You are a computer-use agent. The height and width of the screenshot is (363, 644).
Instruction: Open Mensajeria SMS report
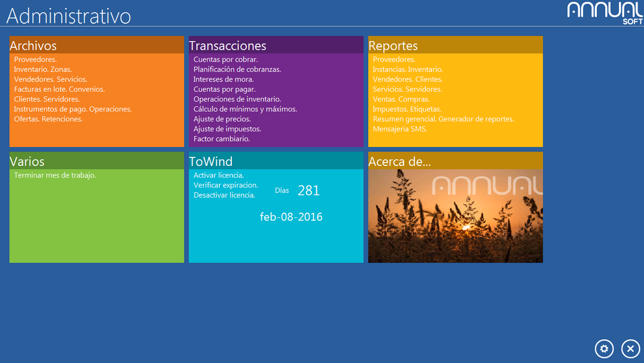pyautogui.click(x=400, y=129)
